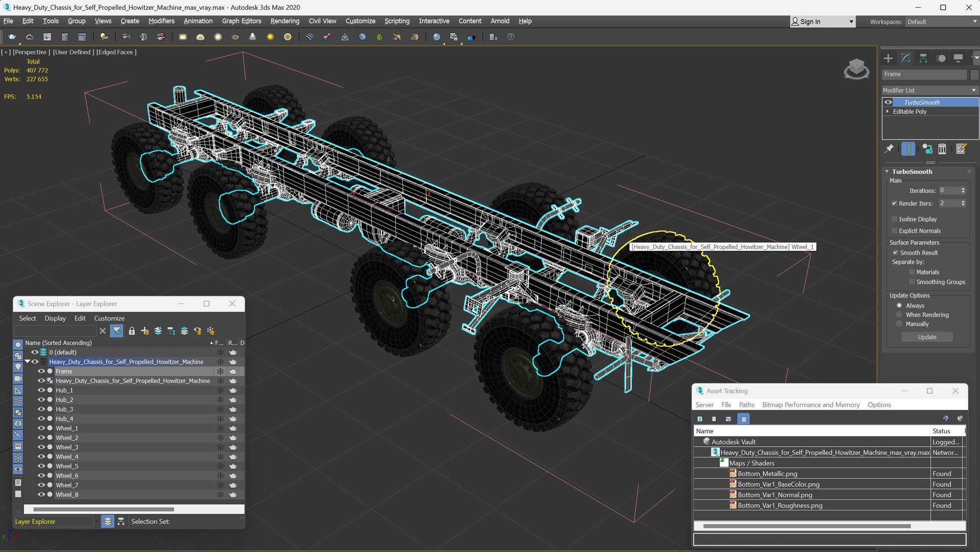Open the Create tab plus icon in command panel
Viewport: 980px width, 552px height.
[888, 58]
